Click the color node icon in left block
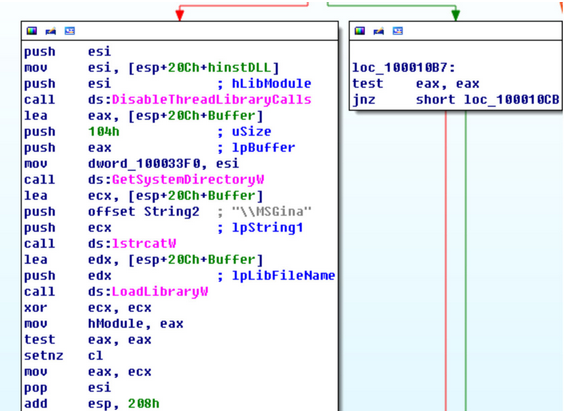 (32, 31)
